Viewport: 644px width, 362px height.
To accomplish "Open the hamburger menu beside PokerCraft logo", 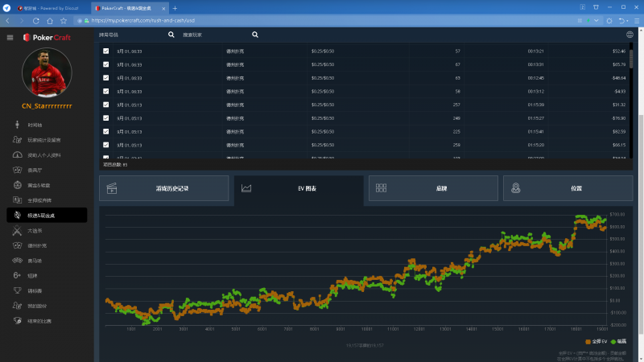I will coord(10,37).
